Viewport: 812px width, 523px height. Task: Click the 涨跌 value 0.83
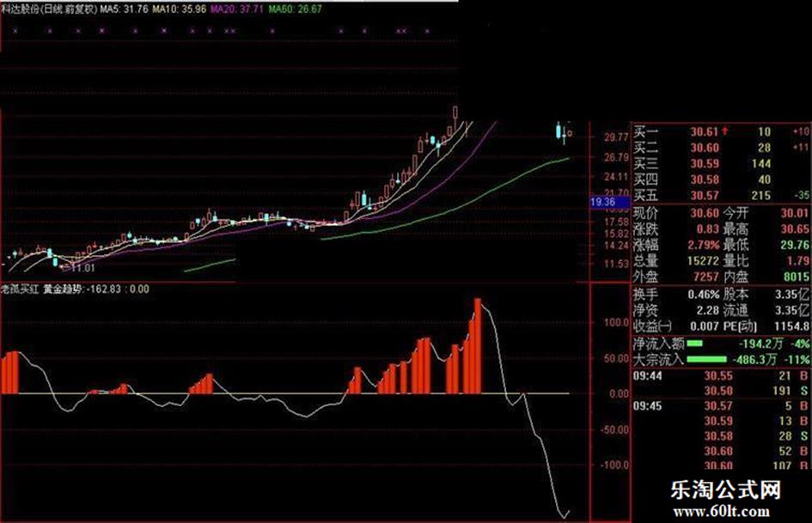coord(708,228)
